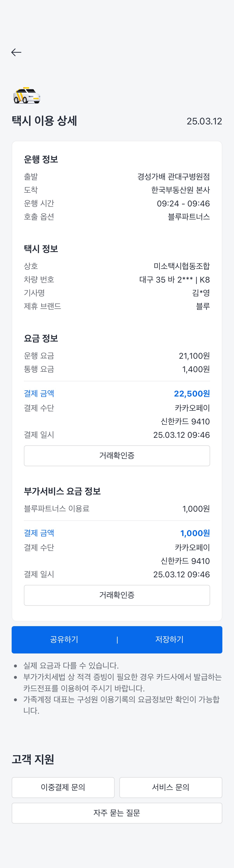Select the 서비스 문의 button
234x868 pixels.
171,787
